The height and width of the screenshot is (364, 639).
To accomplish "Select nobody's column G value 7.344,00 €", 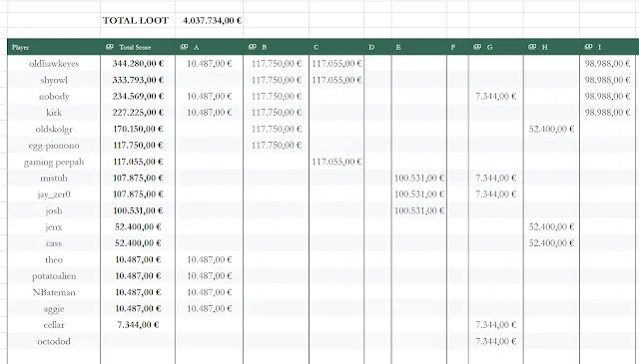I will pos(496,96).
